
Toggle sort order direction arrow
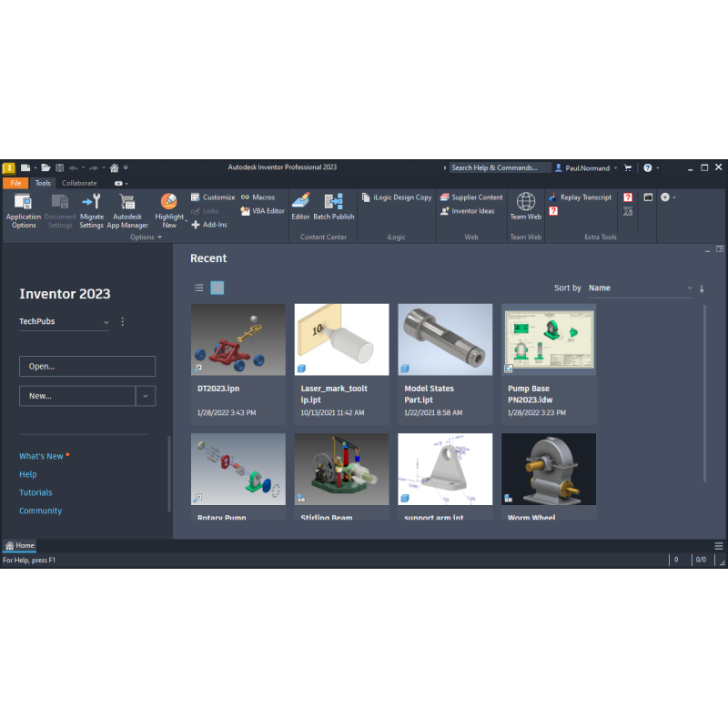coord(702,288)
